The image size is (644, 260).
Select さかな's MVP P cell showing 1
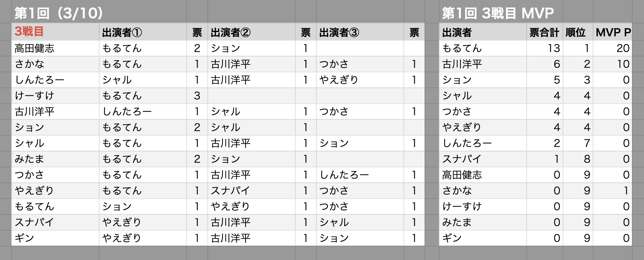point(626,191)
